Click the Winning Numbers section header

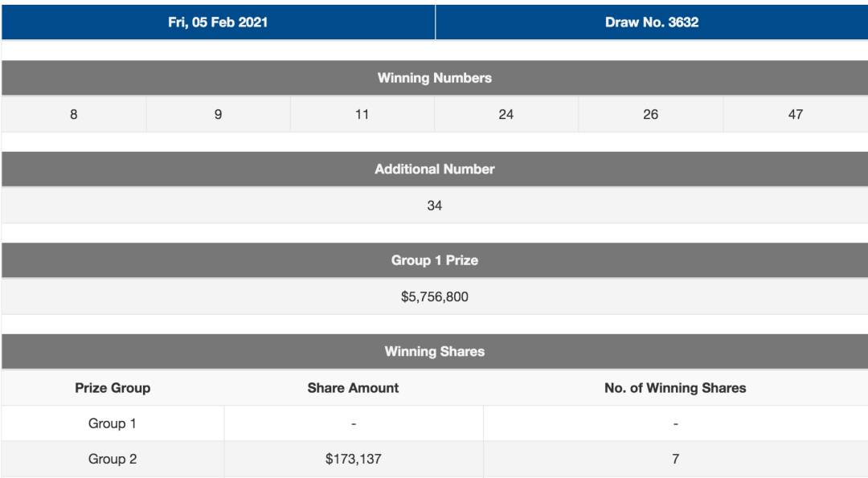434,78
